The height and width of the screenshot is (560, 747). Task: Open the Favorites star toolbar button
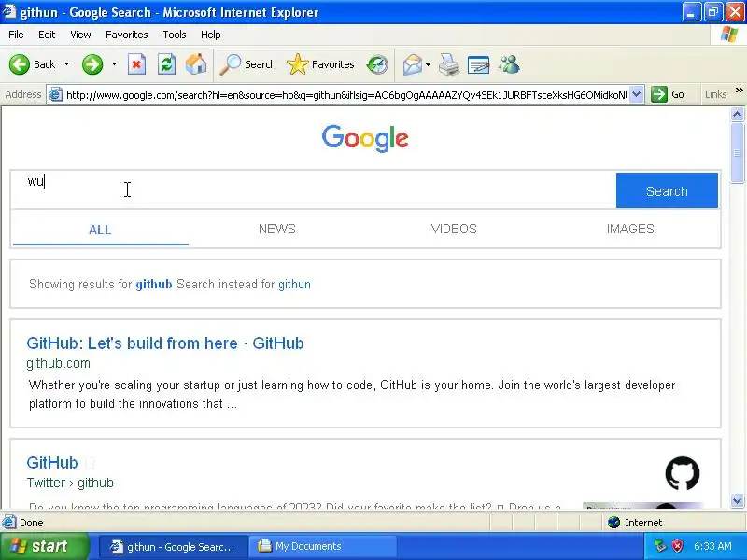(x=320, y=64)
